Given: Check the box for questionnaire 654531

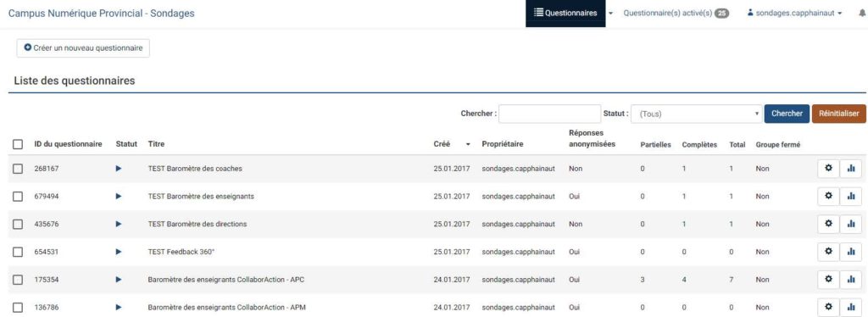Looking at the screenshot, I should point(18,252).
